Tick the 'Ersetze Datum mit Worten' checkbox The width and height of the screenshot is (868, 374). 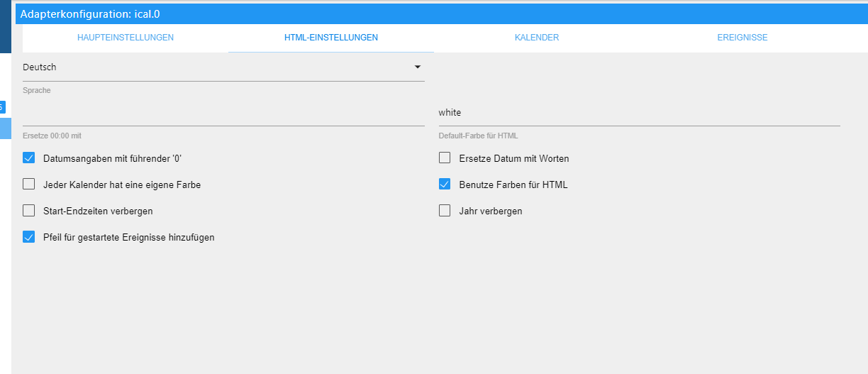[445, 158]
